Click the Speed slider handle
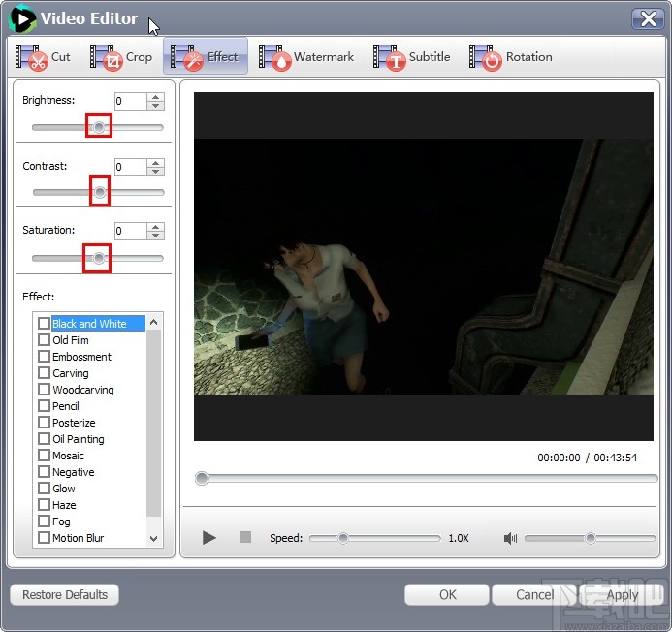The height and width of the screenshot is (632, 672). pos(343,538)
